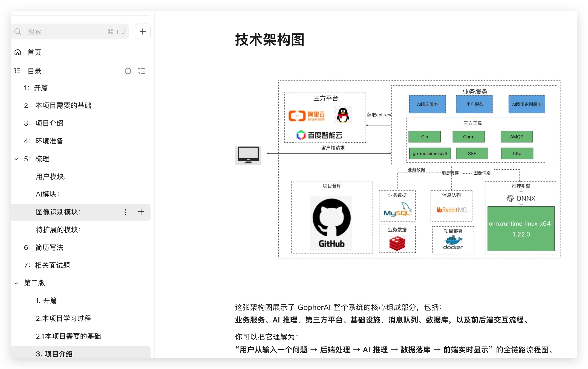Collapse the 第二版 section chevron
Image resolution: width=588 pixels, height=369 pixels.
point(16,283)
